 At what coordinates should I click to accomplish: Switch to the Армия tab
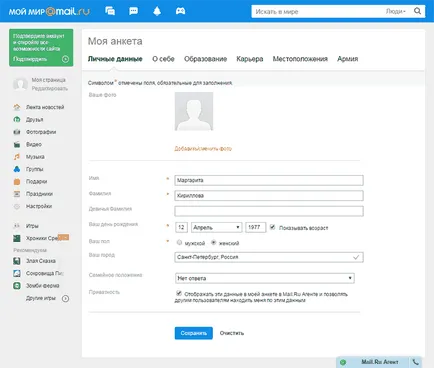(x=348, y=59)
